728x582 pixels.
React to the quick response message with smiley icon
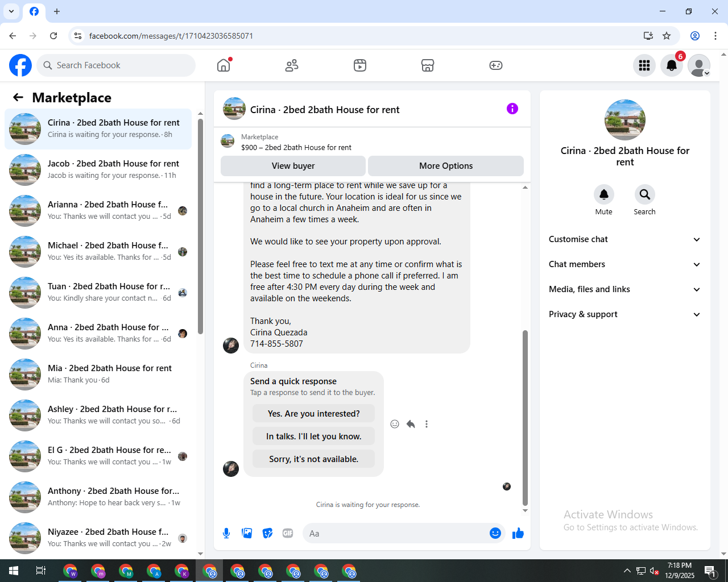tap(395, 424)
